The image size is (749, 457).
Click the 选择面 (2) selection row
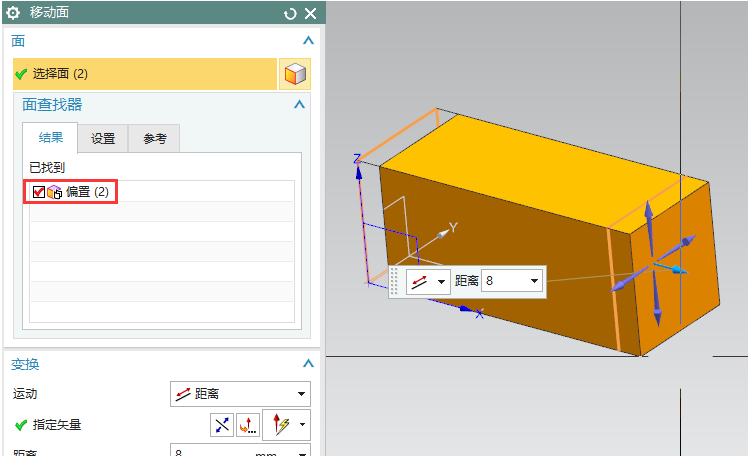144,74
